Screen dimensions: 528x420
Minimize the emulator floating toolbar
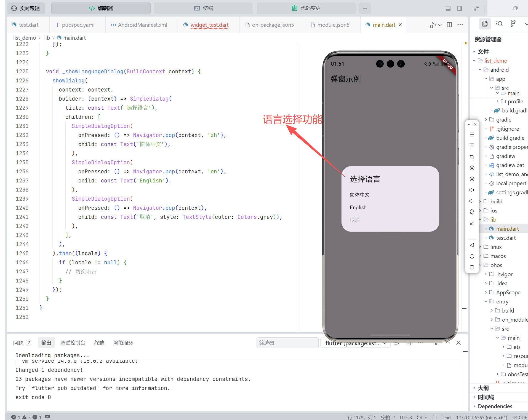(x=469, y=125)
